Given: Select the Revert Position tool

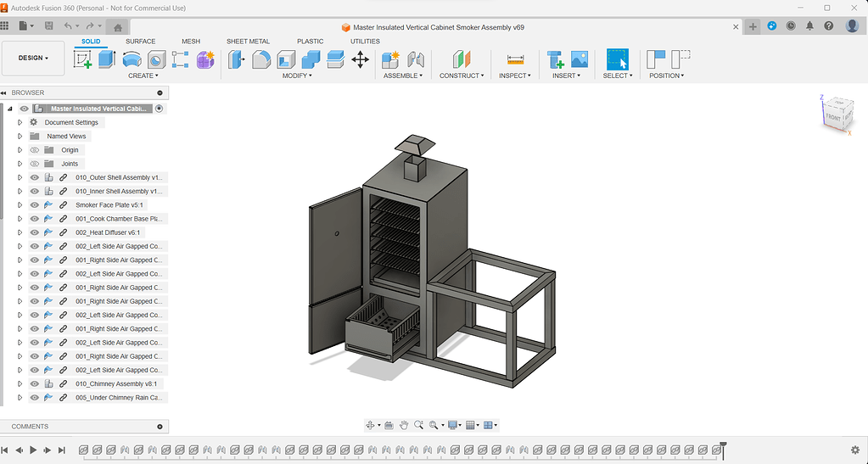Looking at the screenshot, I should pos(680,59).
